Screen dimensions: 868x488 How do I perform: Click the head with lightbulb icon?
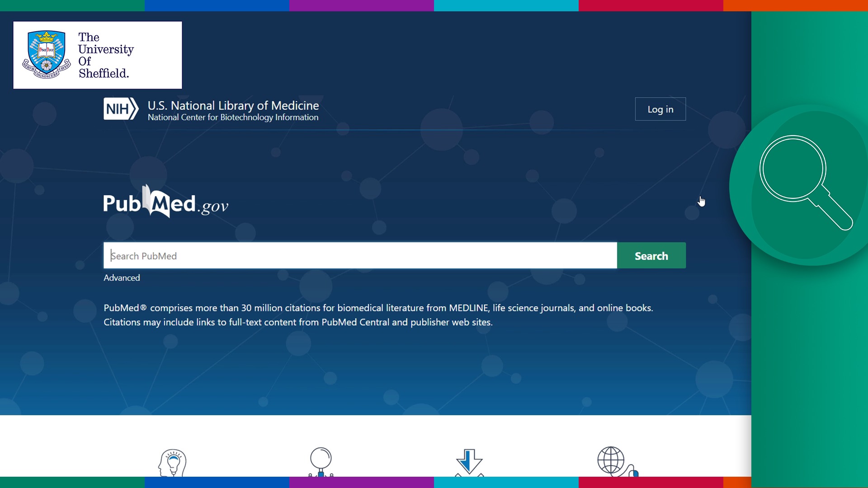point(172,462)
